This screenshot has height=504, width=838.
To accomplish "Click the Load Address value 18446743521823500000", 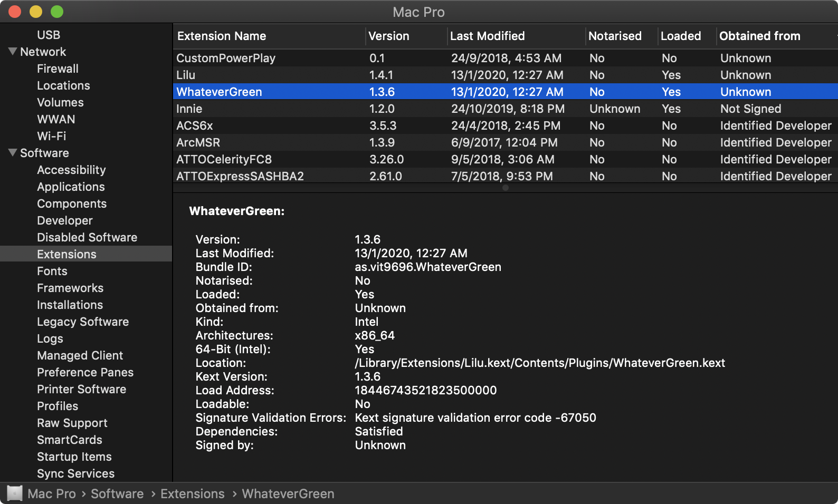I will coord(426,390).
